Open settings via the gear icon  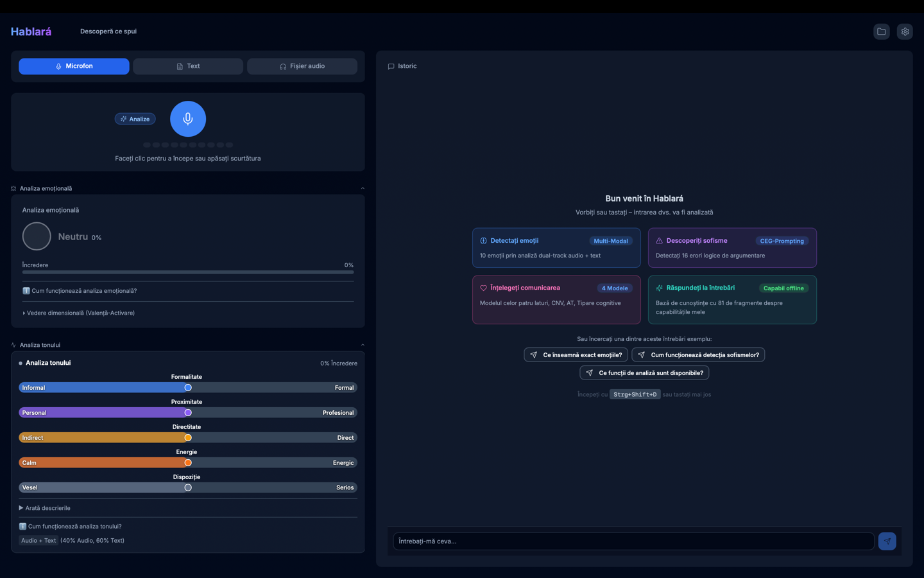pos(905,31)
